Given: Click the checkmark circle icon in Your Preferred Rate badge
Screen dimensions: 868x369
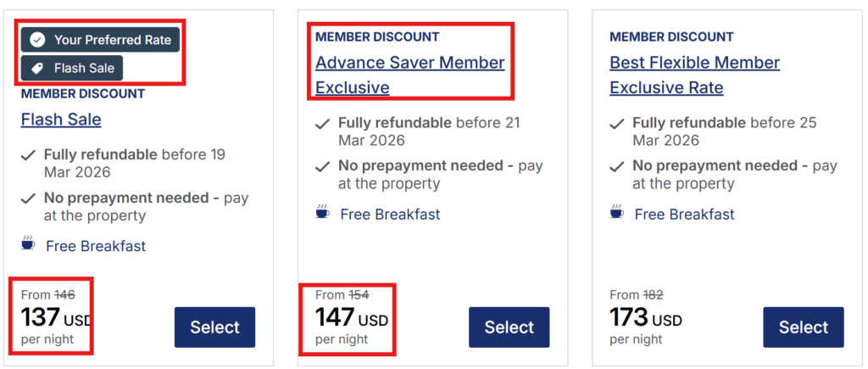Looking at the screenshot, I should pyautogui.click(x=37, y=40).
